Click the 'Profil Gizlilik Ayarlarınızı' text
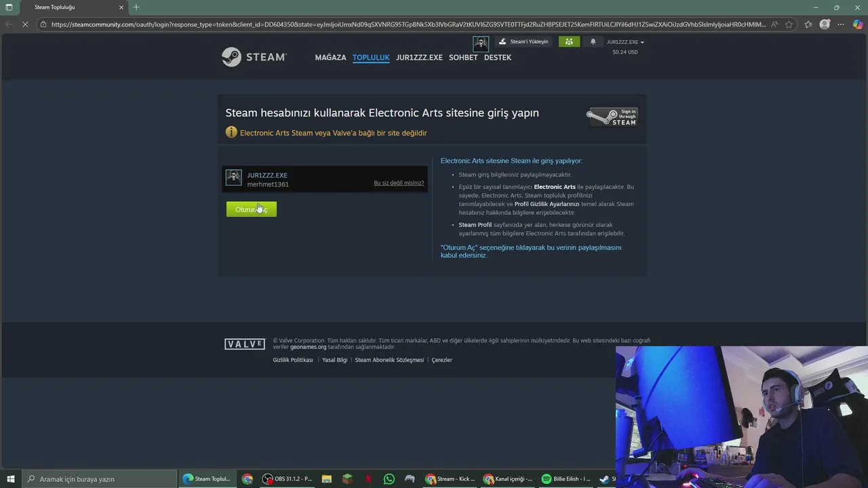 pyautogui.click(x=547, y=204)
